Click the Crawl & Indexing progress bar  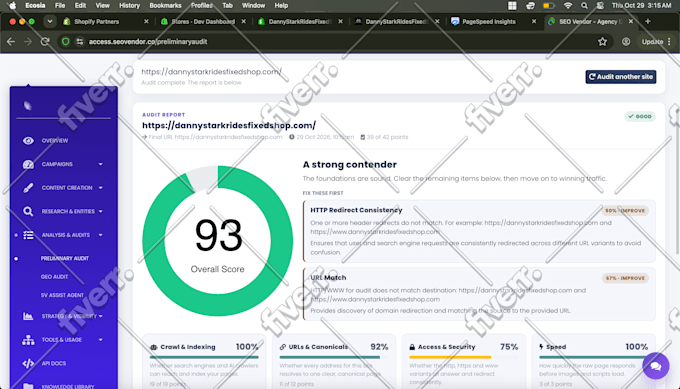pyautogui.click(x=204, y=357)
